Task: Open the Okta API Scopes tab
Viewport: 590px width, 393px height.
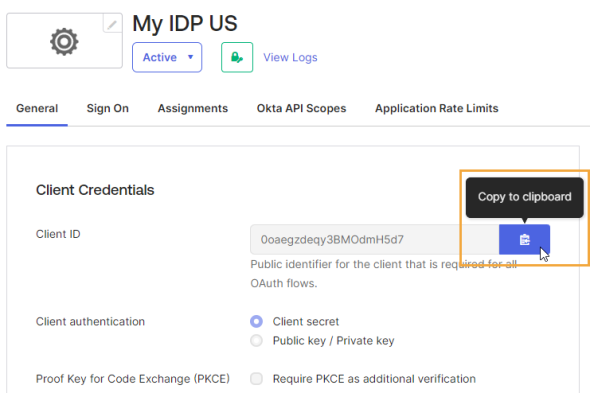Action: point(301,108)
